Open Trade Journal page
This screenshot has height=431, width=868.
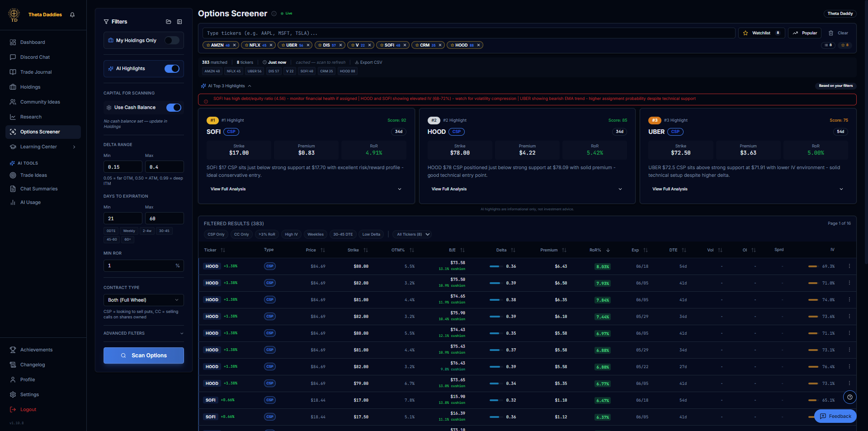click(x=43, y=72)
